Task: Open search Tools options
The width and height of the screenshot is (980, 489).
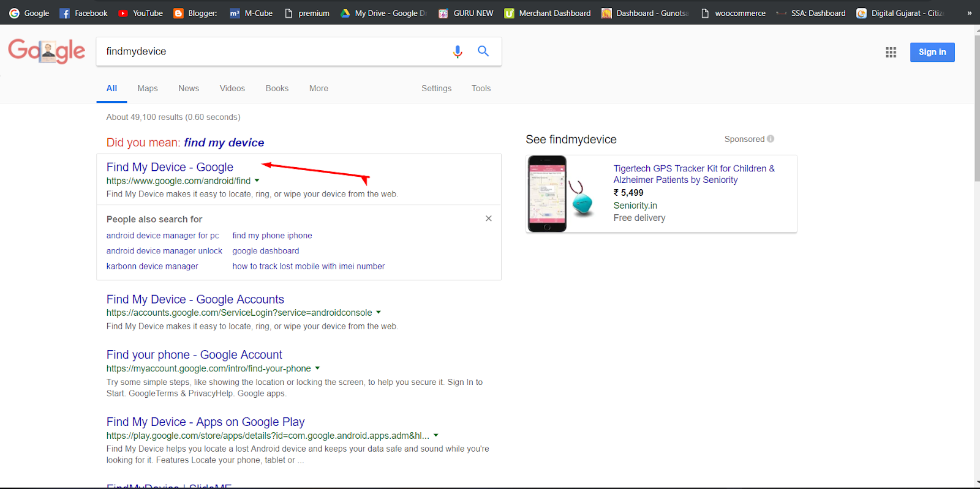Action: [x=481, y=89]
